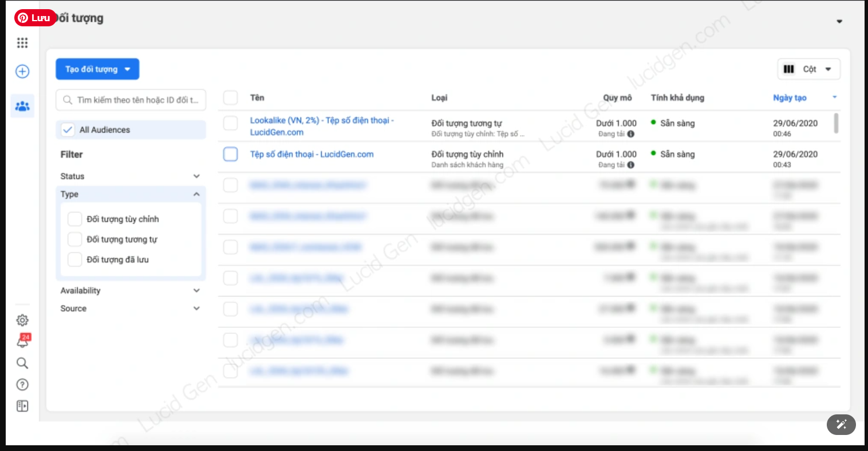The width and height of the screenshot is (868, 451).
Task: Expand the Status filter section
Action: [131, 176]
